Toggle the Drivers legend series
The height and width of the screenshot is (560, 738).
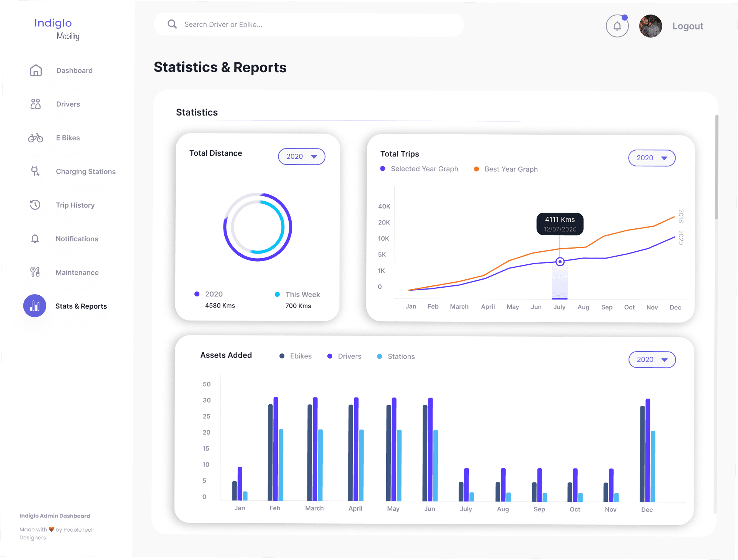pyautogui.click(x=344, y=356)
